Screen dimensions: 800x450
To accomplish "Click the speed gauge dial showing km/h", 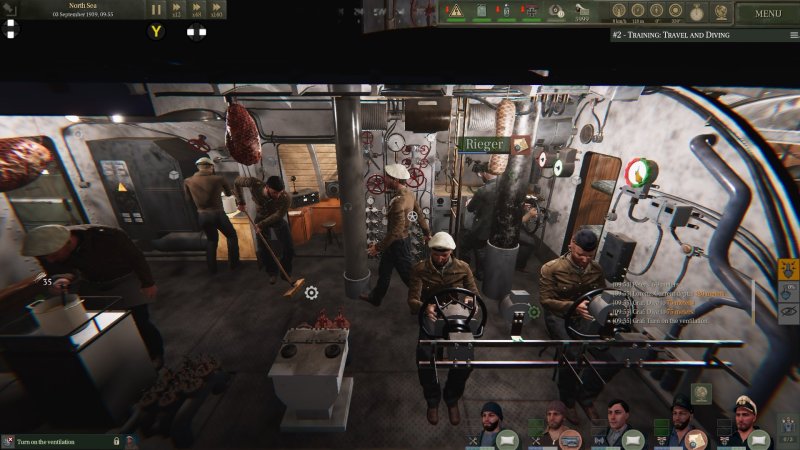I will pyautogui.click(x=619, y=10).
